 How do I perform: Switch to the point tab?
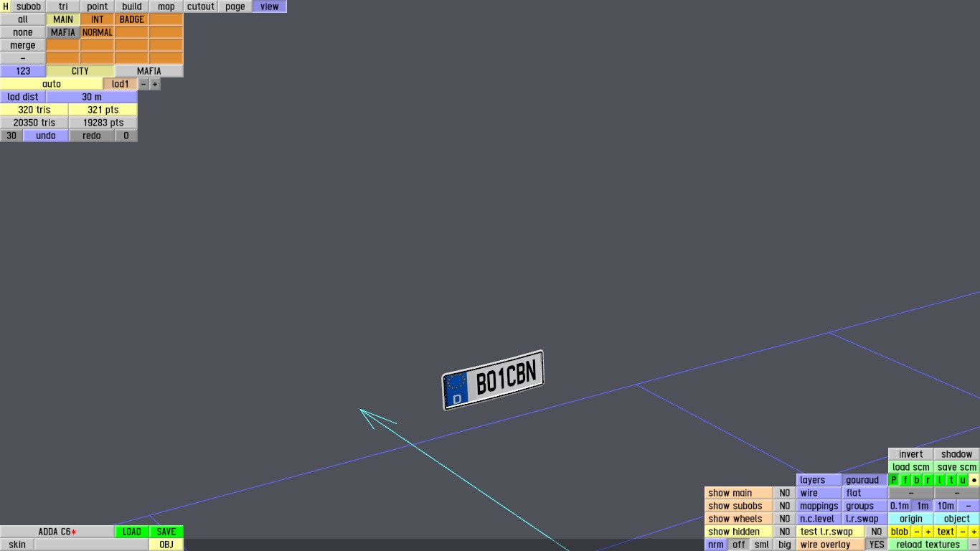coord(98,6)
